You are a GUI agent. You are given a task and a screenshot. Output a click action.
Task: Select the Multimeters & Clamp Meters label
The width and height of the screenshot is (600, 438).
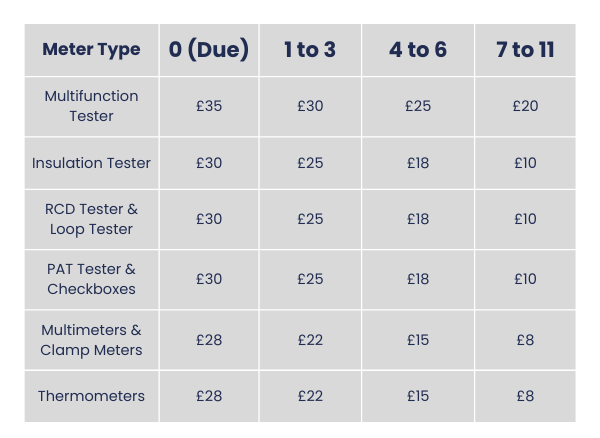pyautogui.click(x=91, y=340)
